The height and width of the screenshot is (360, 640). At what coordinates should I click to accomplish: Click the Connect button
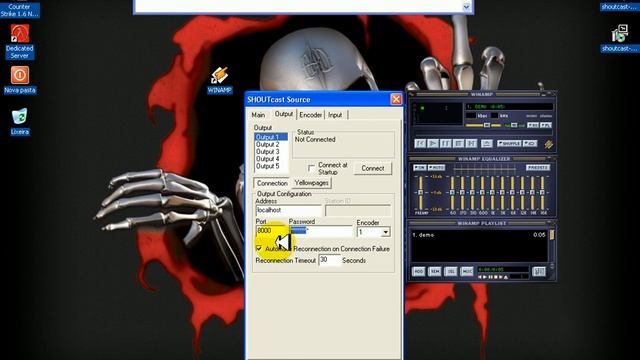coord(373,168)
